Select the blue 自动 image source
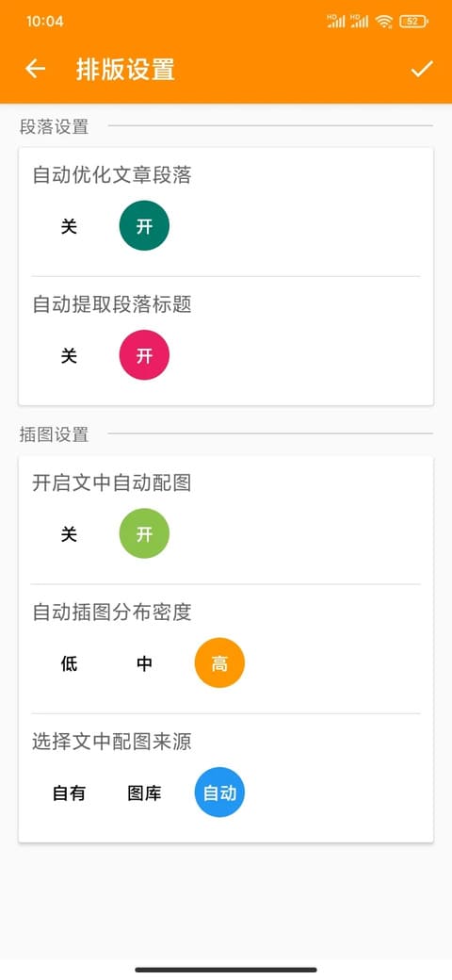Screen dimensions: 452x980 pyautogui.click(x=219, y=792)
